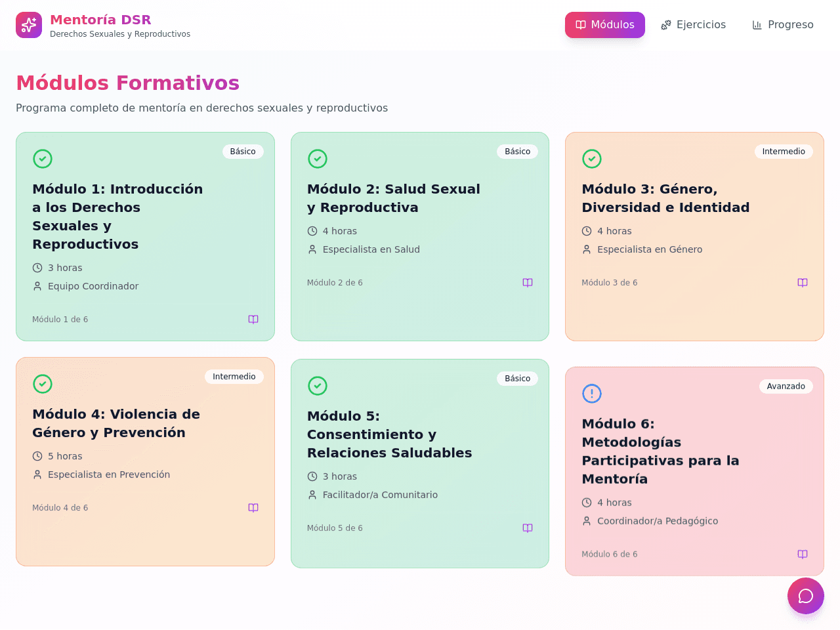840x630 pixels.
Task: Open Módulo 4: Violencia de Género title
Action: pyautogui.click(x=116, y=423)
